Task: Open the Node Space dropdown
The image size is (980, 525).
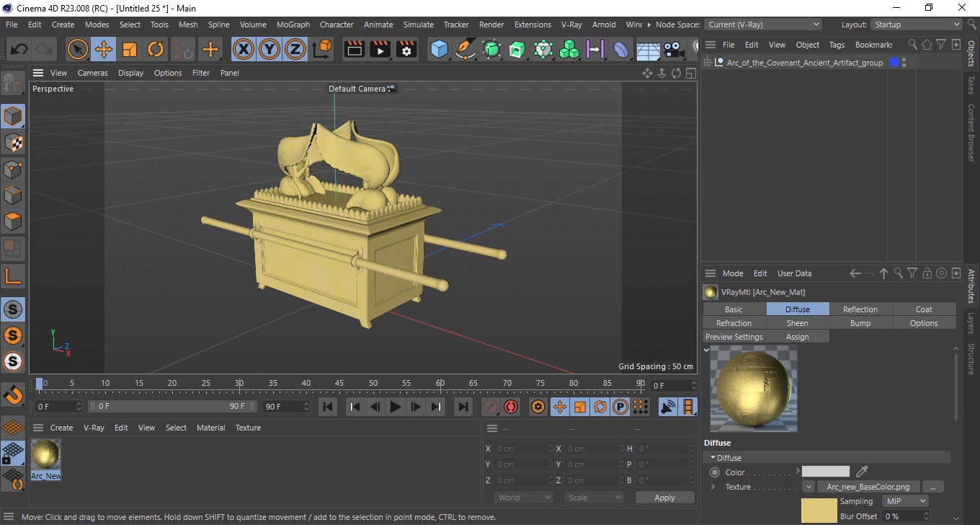Action: tap(764, 25)
